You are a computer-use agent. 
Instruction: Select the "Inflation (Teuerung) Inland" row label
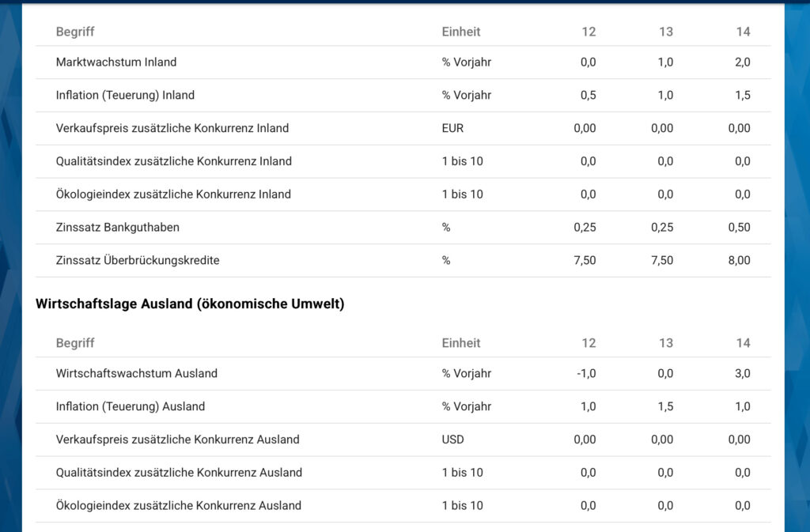pyautogui.click(x=125, y=96)
